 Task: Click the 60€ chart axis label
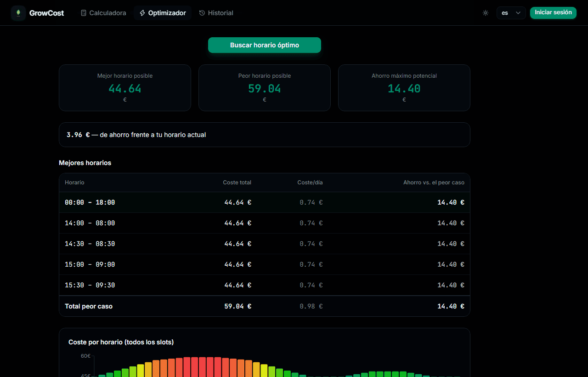click(86, 356)
